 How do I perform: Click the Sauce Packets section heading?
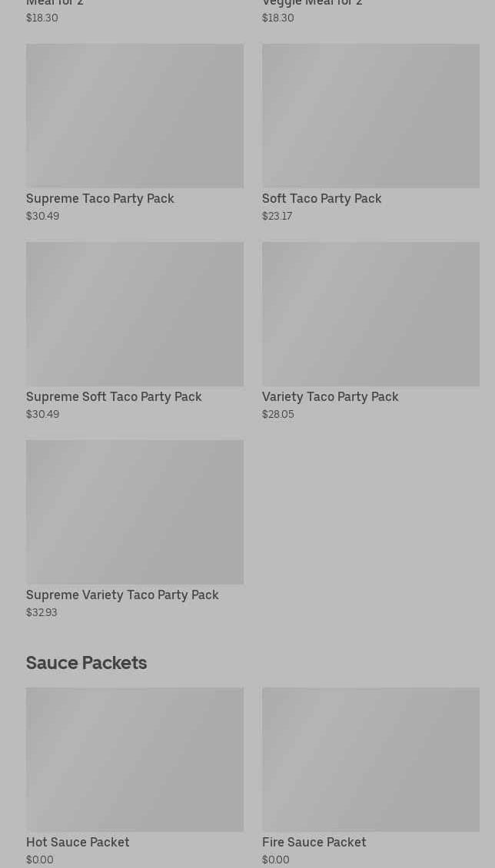tap(86, 662)
